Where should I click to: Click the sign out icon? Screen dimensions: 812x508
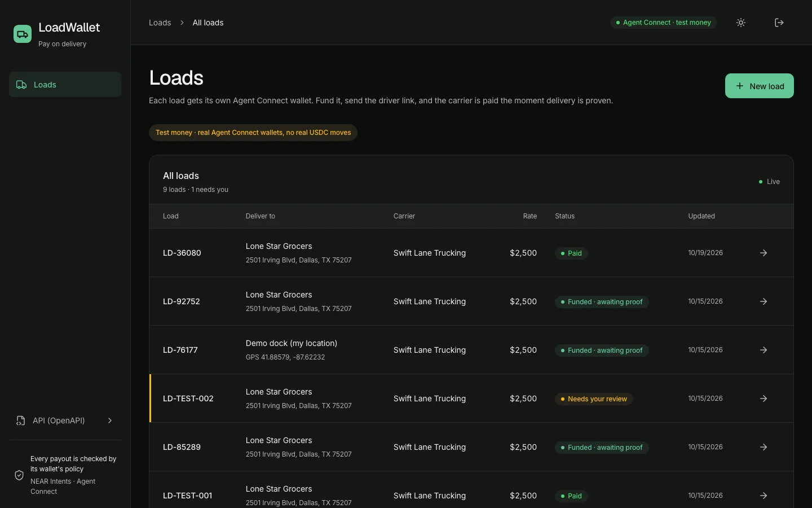pyautogui.click(x=779, y=23)
